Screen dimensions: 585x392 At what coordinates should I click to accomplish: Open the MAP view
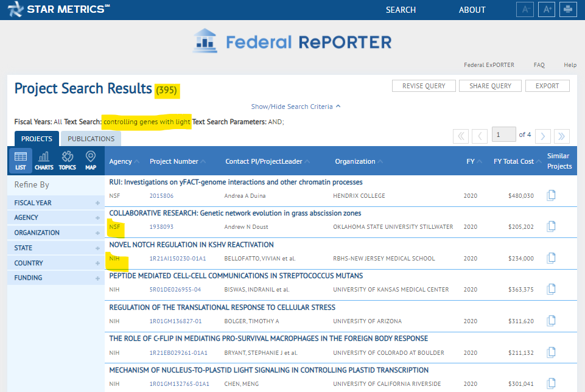click(x=91, y=161)
